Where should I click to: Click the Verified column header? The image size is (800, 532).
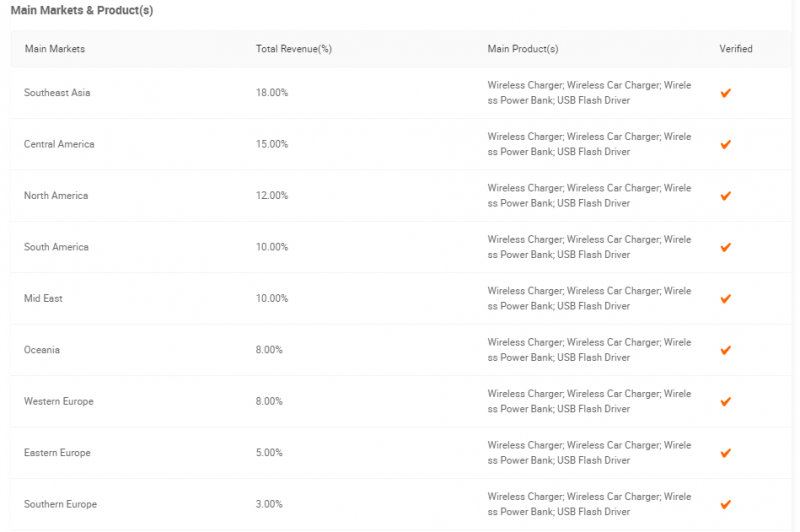tap(735, 49)
